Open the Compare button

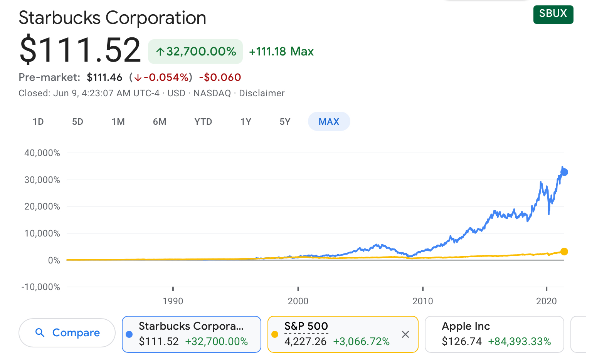click(67, 333)
